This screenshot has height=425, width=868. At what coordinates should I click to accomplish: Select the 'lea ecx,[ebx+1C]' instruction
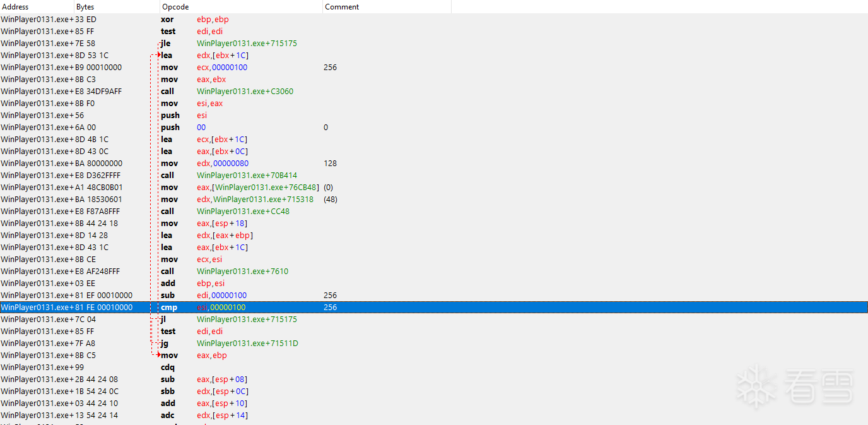pos(434,140)
